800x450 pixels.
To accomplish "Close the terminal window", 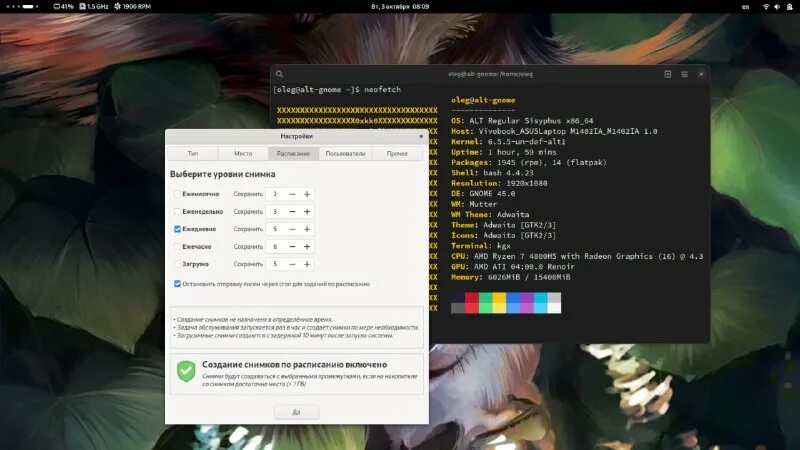I will tap(701, 74).
